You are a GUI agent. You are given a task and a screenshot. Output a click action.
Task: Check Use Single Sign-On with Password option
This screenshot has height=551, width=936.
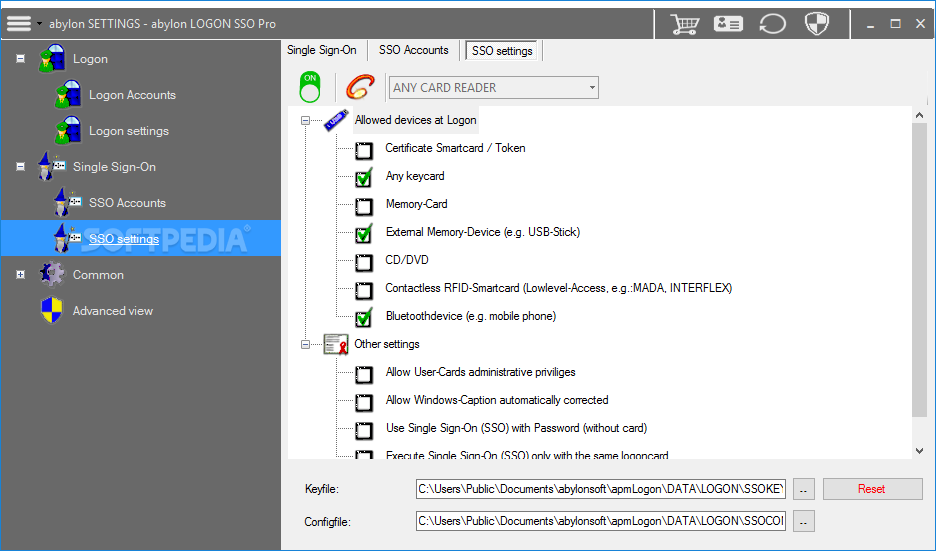pos(364,430)
